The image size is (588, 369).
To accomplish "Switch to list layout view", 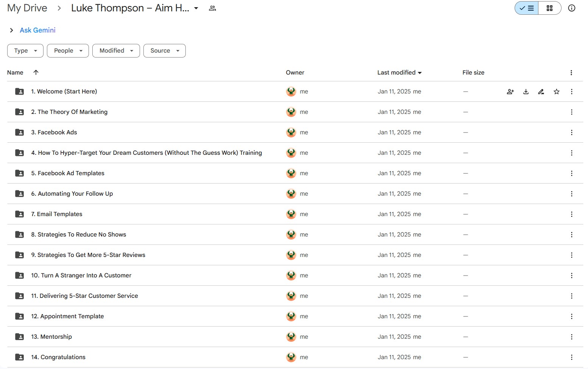I will click(x=527, y=8).
